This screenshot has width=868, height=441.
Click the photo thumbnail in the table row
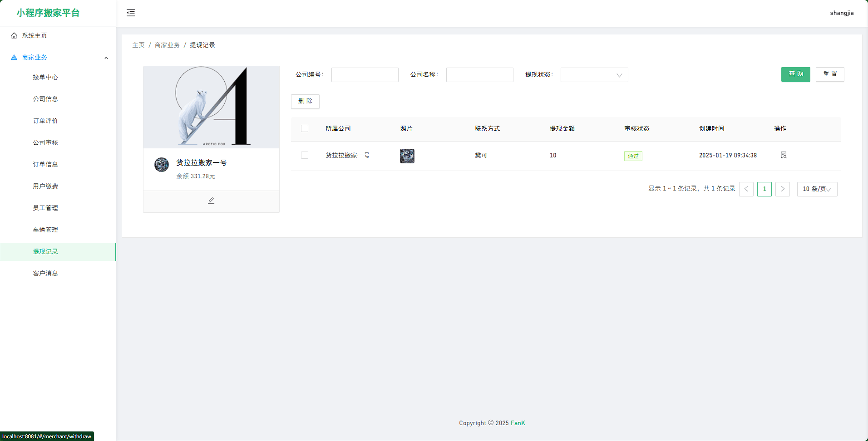click(x=407, y=156)
